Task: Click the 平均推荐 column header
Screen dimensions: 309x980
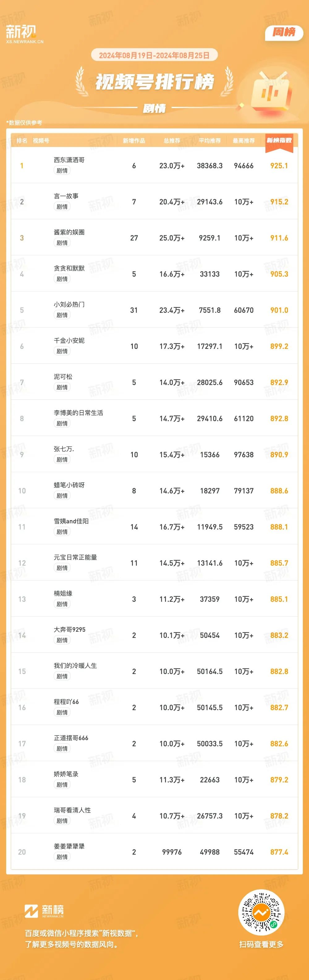Action: click(x=210, y=141)
